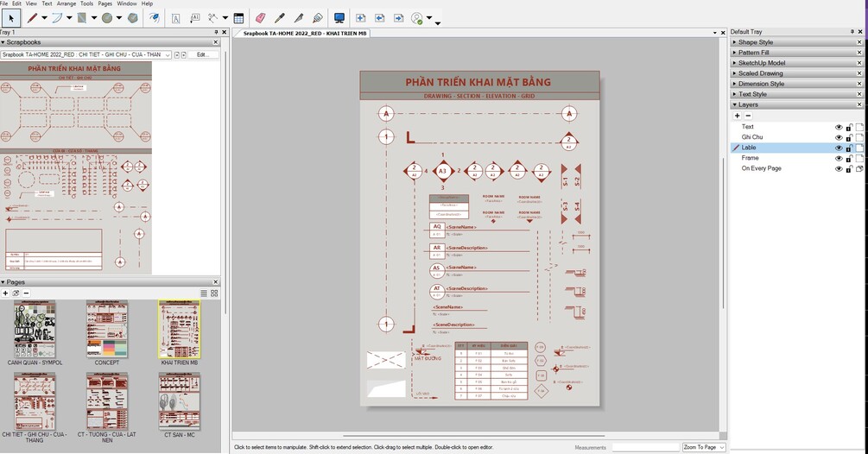Select the Text tool
The image size is (868, 454).
(175, 18)
